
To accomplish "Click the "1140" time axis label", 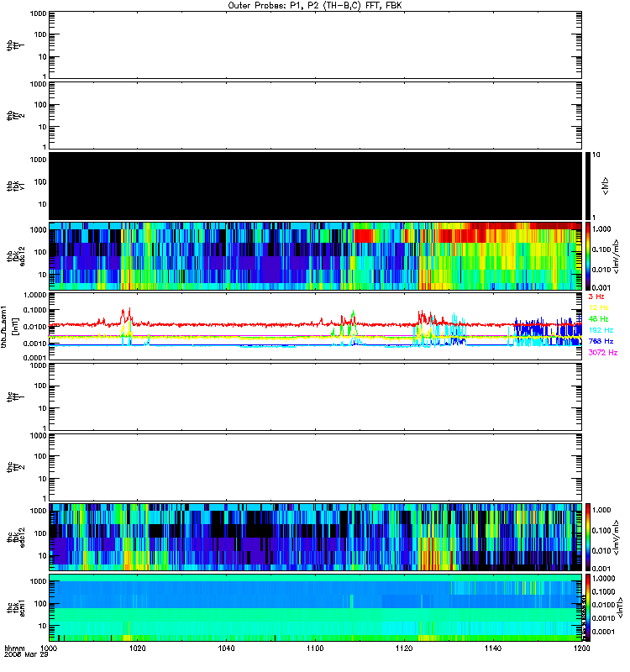I will (493, 648).
